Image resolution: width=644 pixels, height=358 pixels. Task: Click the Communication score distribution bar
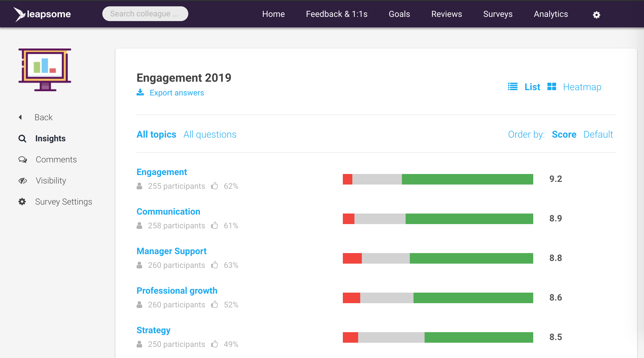click(438, 219)
